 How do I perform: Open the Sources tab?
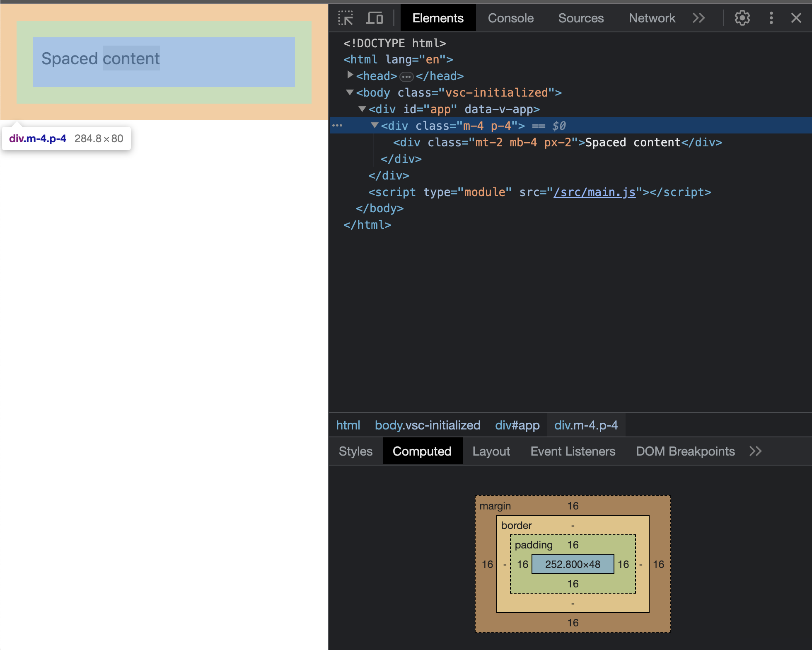tap(581, 18)
